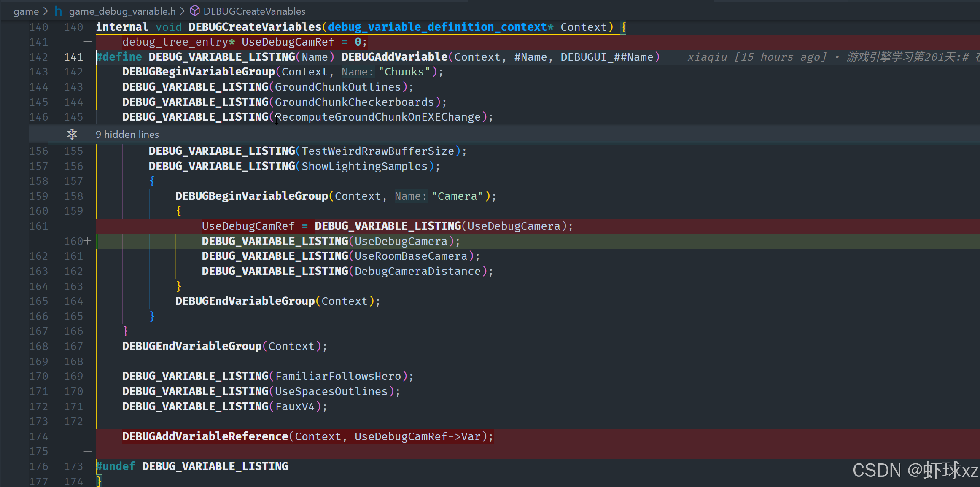Expand the 9 hidden lines region

pos(127,135)
